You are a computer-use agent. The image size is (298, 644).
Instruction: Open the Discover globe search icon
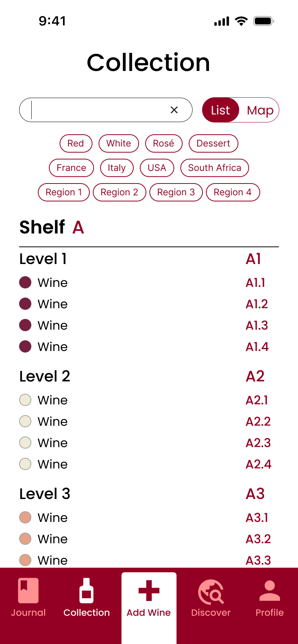click(211, 592)
